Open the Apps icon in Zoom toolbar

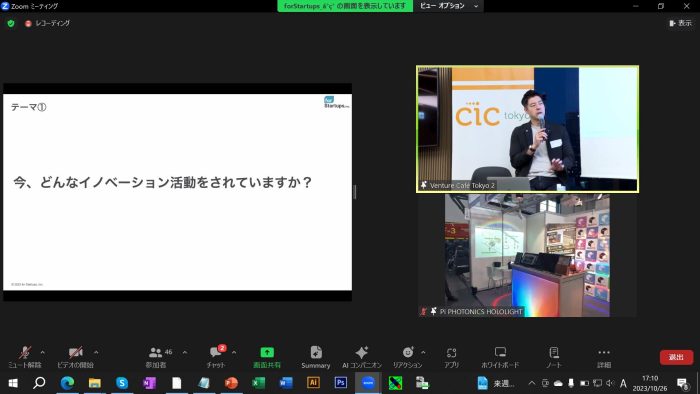(x=451, y=357)
